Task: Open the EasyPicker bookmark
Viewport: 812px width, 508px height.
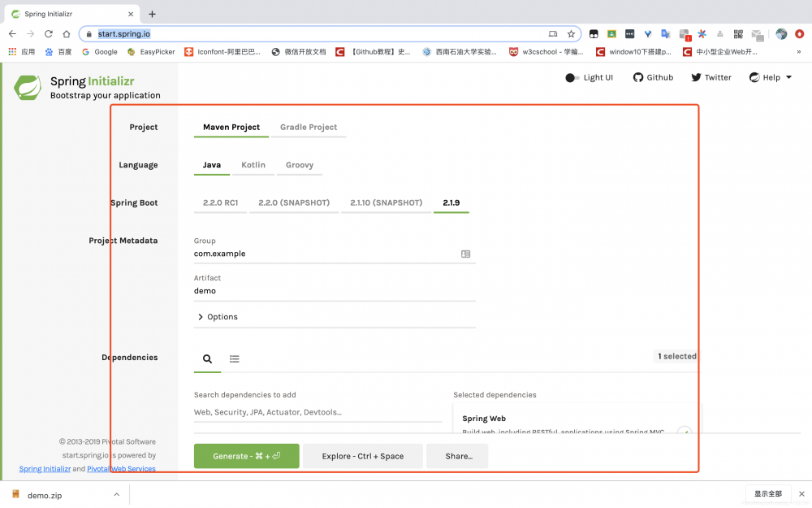Action: (x=151, y=52)
